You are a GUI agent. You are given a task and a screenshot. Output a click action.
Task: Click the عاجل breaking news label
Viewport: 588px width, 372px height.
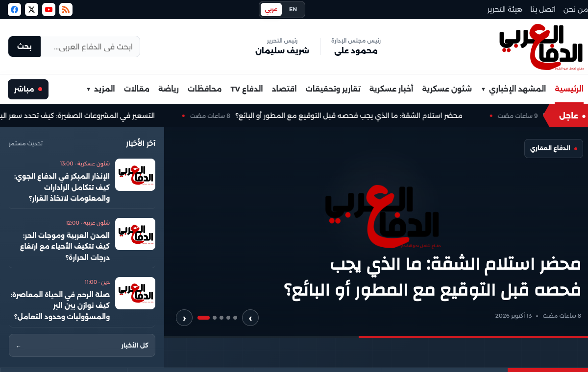coord(566,116)
